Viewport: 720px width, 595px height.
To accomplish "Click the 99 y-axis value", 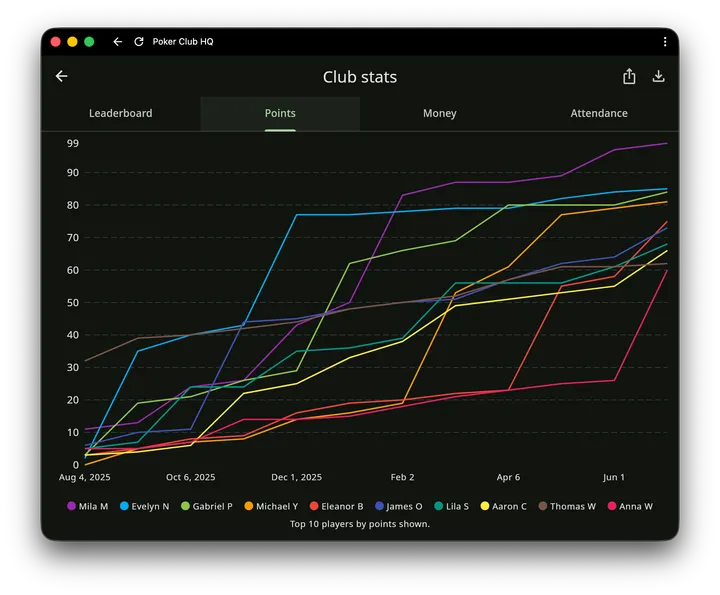I will tap(73, 144).
